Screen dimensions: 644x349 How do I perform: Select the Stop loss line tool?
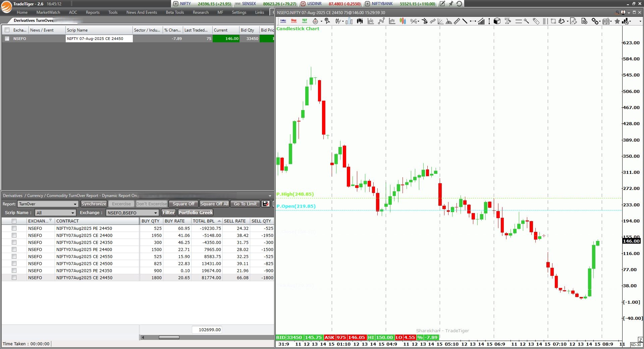pos(294,21)
